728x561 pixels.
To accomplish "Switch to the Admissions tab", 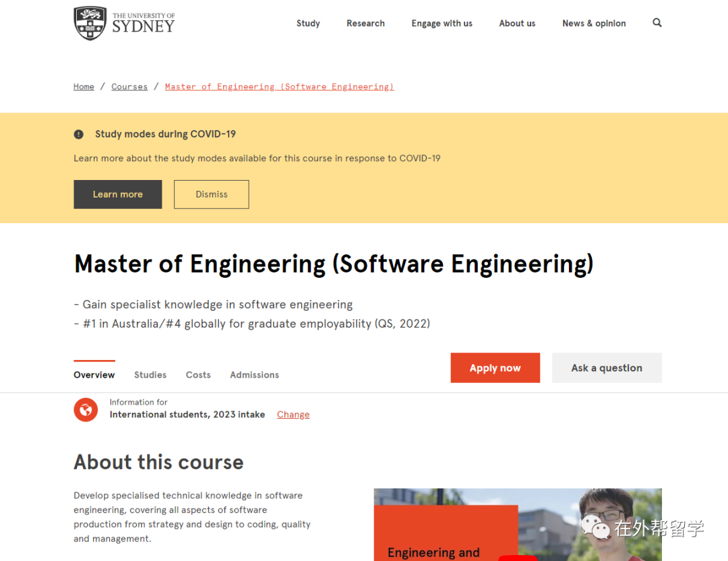I will pyautogui.click(x=254, y=375).
